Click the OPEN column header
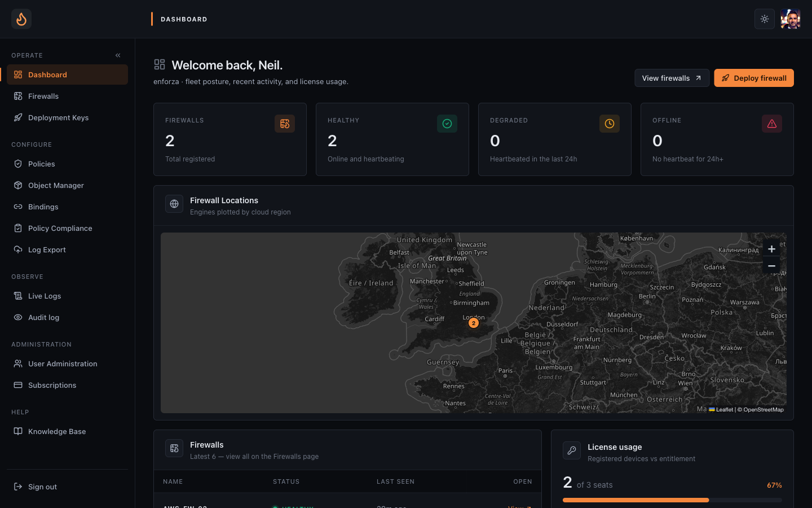 tap(523, 481)
